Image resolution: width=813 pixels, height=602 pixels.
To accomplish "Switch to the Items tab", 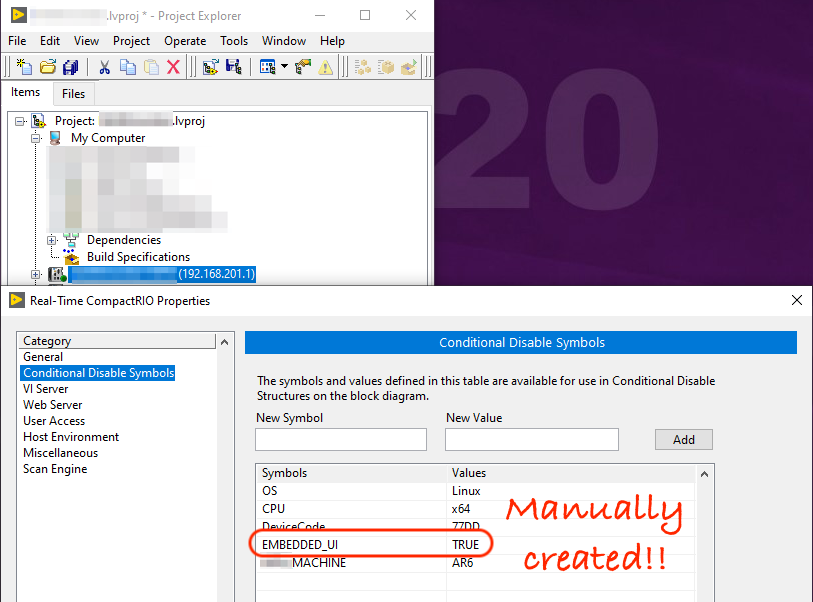I will tap(25, 92).
